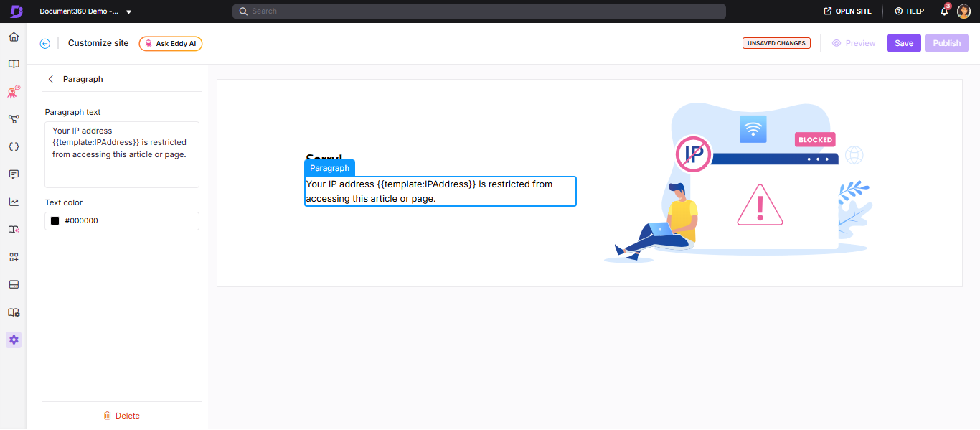
Task: Open the HELP menu
Action: point(909,11)
